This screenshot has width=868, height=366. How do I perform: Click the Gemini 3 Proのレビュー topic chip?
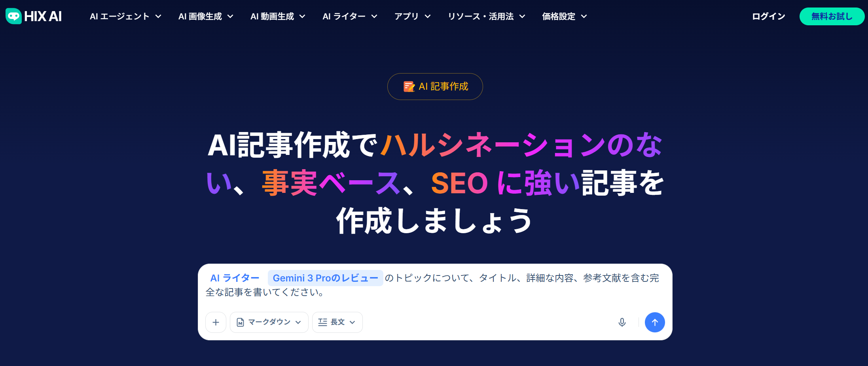coord(325,278)
